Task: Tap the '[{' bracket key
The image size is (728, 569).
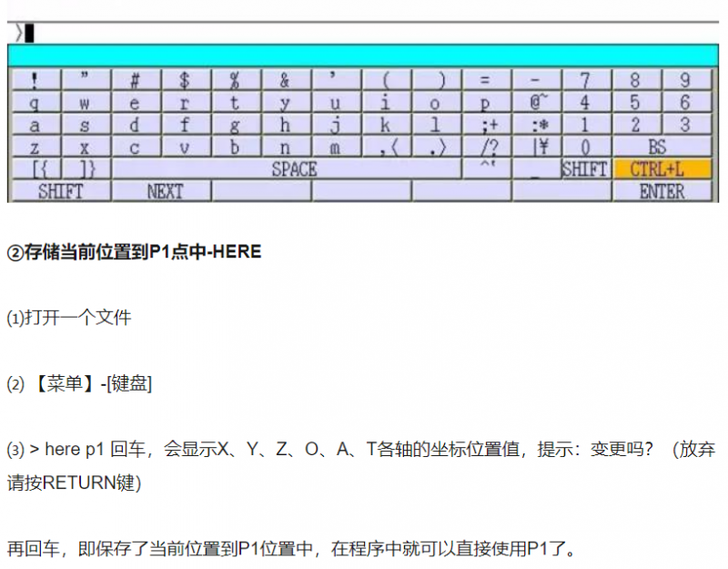Action: pyautogui.click(x=35, y=169)
